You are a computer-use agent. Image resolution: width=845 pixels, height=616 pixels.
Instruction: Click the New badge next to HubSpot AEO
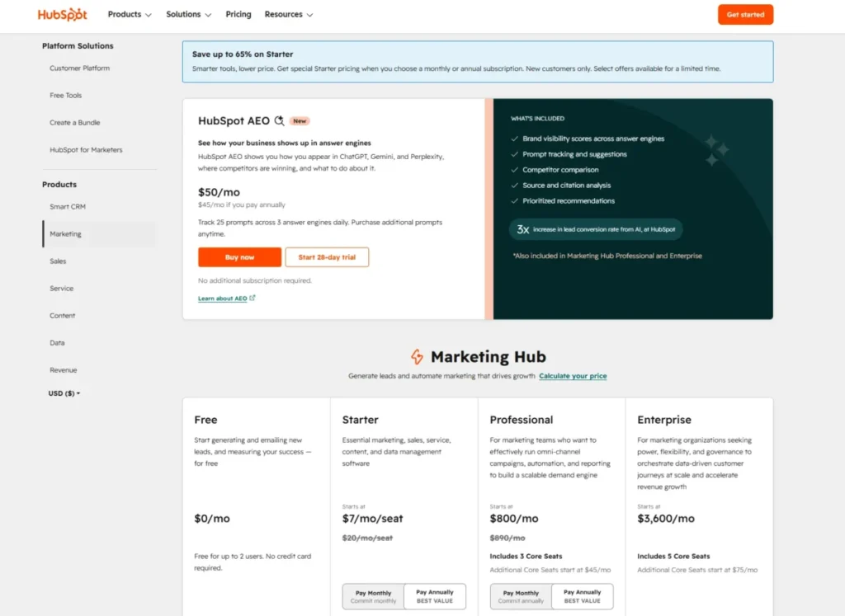[x=300, y=121]
